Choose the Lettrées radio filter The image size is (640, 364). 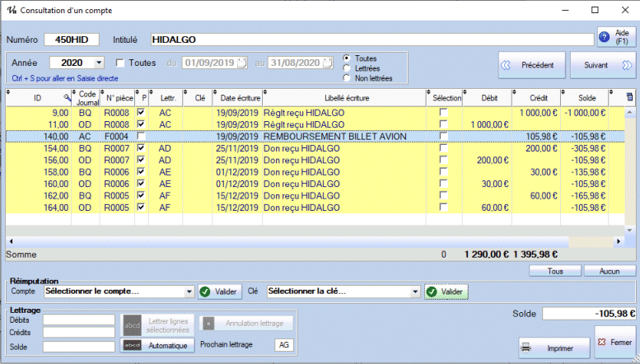point(346,68)
